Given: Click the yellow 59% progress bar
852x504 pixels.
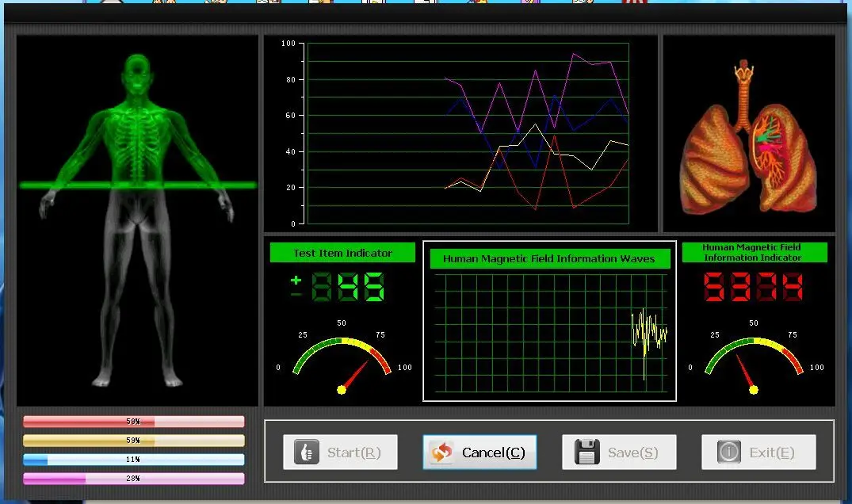Looking at the screenshot, I should click(x=134, y=441).
